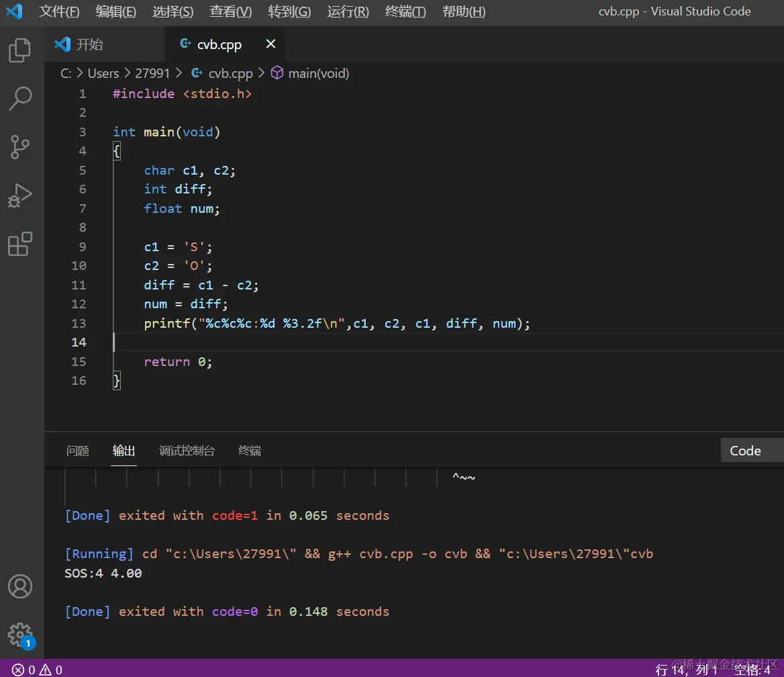Screen dimensions: 784x677
Task: Switch to the 调试控制台 panel tab
Action: click(x=187, y=451)
